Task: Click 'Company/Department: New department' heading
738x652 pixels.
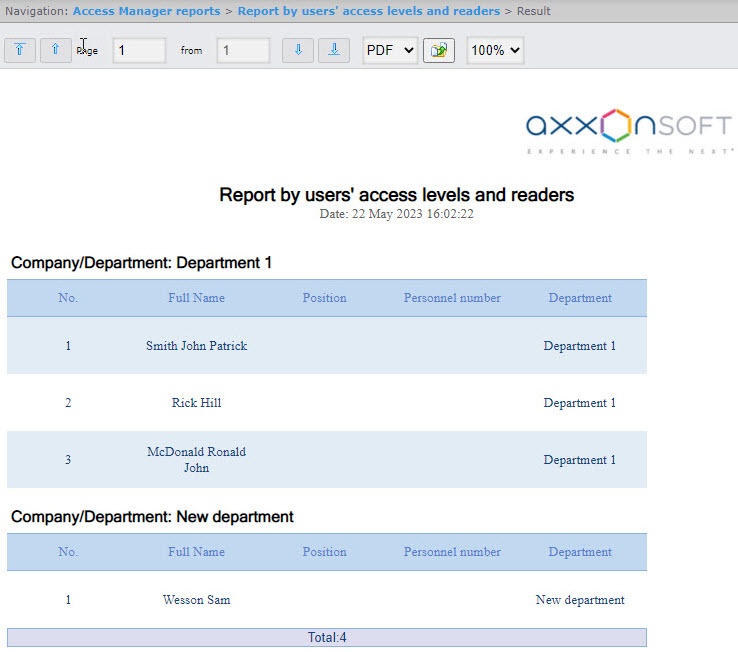Action: [x=152, y=517]
